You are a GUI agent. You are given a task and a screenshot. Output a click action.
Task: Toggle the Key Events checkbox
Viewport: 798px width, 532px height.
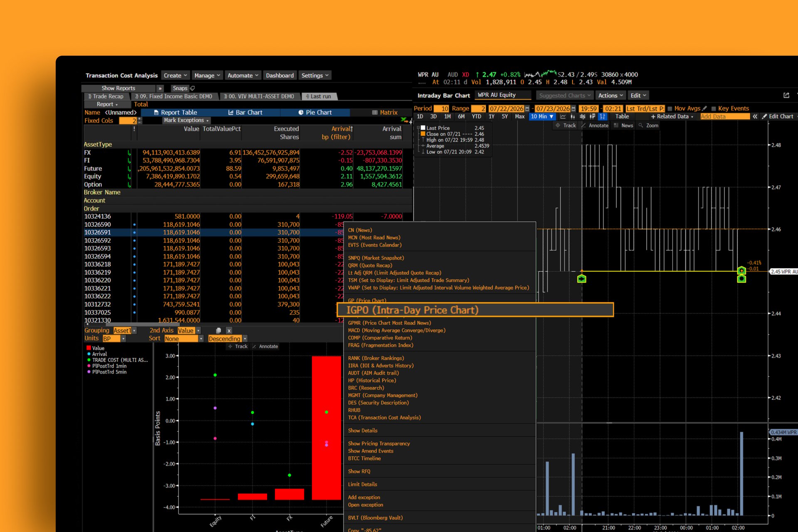pos(713,108)
